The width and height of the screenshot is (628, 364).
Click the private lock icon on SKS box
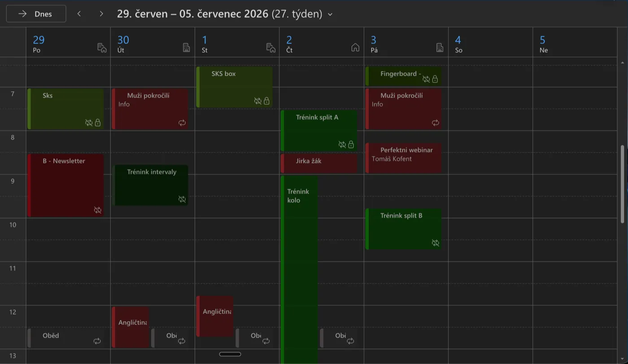tap(266, 101)
